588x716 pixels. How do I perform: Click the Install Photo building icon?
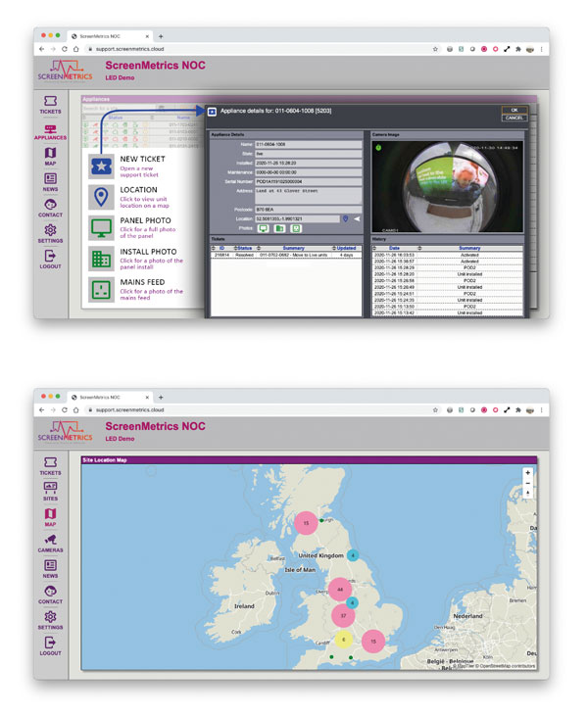pyautogui.click(x=99, y=259)
